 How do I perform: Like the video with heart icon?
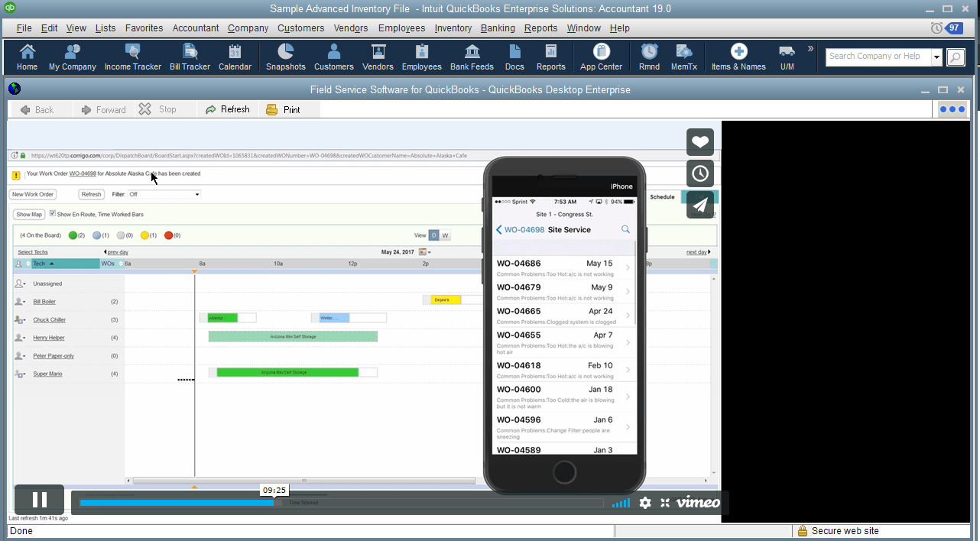tap(700, 142)
